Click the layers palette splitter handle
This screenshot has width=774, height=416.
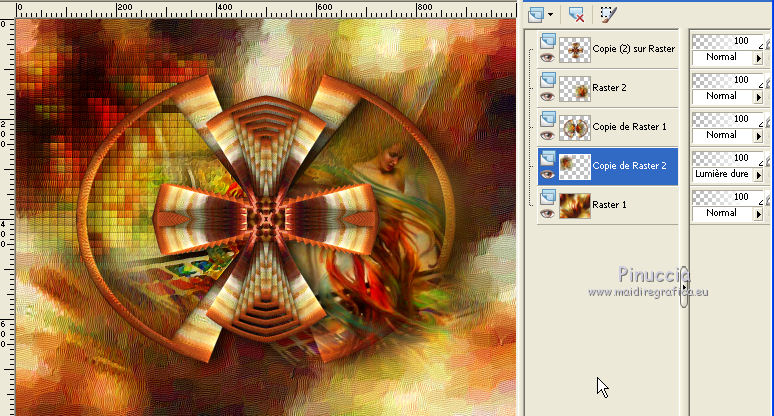(x=684, y=287)
